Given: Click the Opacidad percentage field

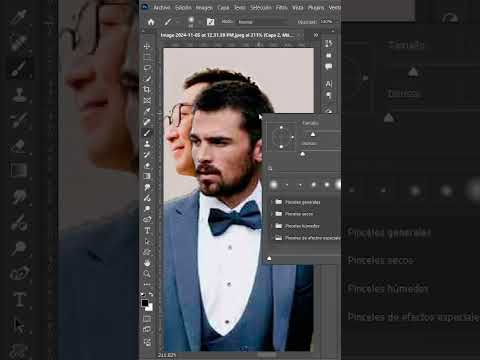Looking at the screenshot, I should pos(326,22).
